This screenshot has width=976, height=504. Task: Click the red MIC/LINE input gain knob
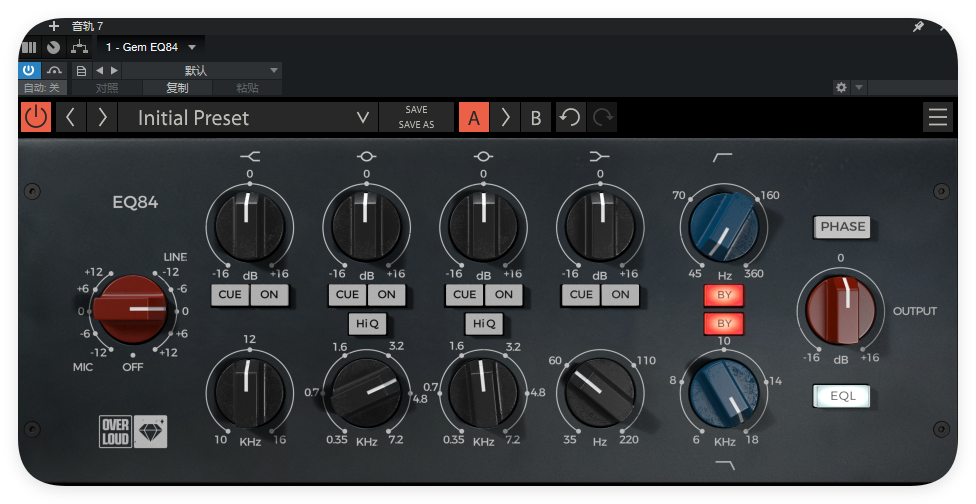point(132,310)
